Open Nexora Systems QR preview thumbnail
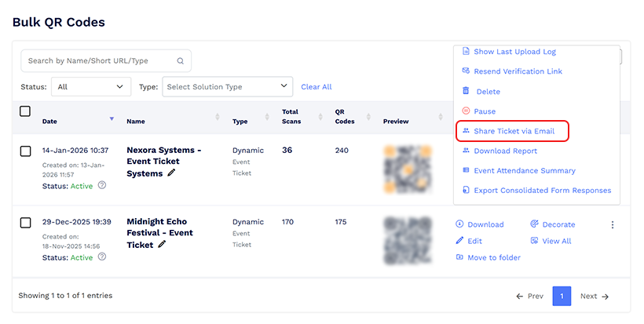The image size is (644, 324). click(408, 169)
